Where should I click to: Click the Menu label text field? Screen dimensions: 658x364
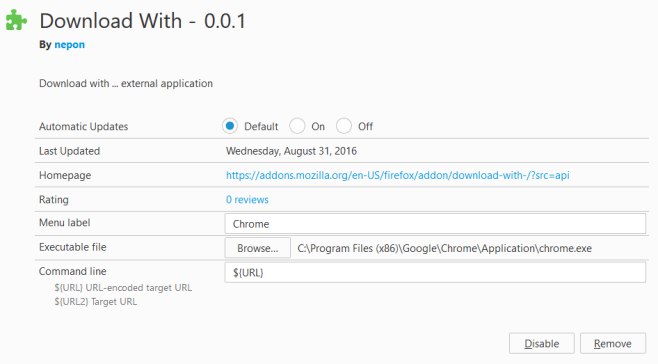(x=435, y=224)
